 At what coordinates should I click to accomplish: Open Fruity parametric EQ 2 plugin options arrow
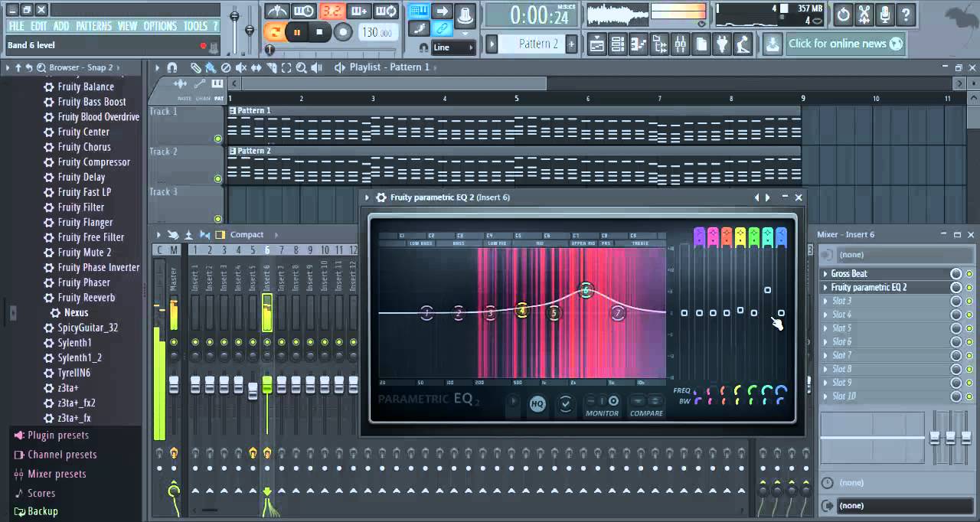367,197
